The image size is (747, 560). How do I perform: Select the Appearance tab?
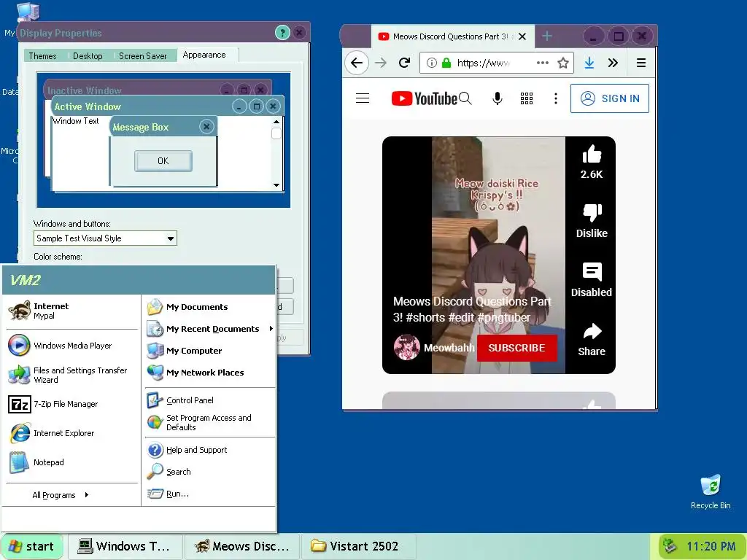pos(204,55)
